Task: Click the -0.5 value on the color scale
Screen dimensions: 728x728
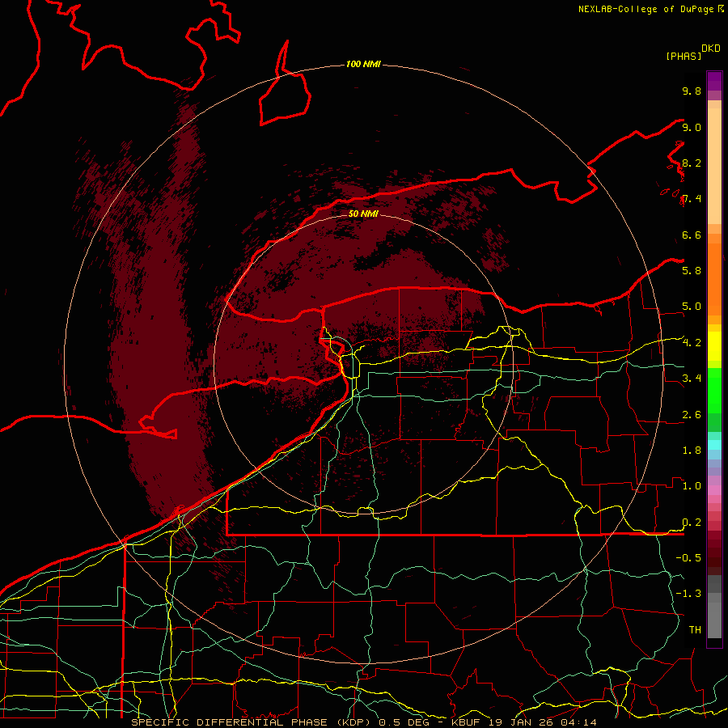Action: tap(688, 558)
